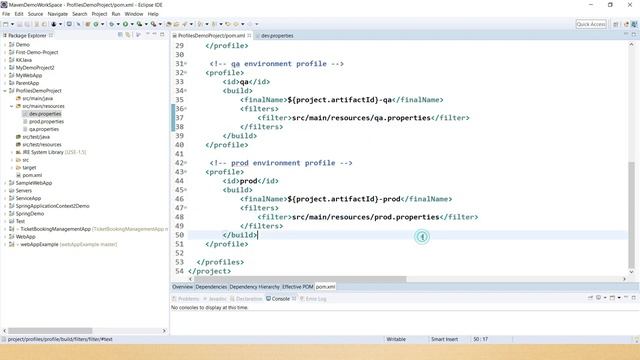Click Link with Editor in Package Explorer

click(x=128, y=35)
